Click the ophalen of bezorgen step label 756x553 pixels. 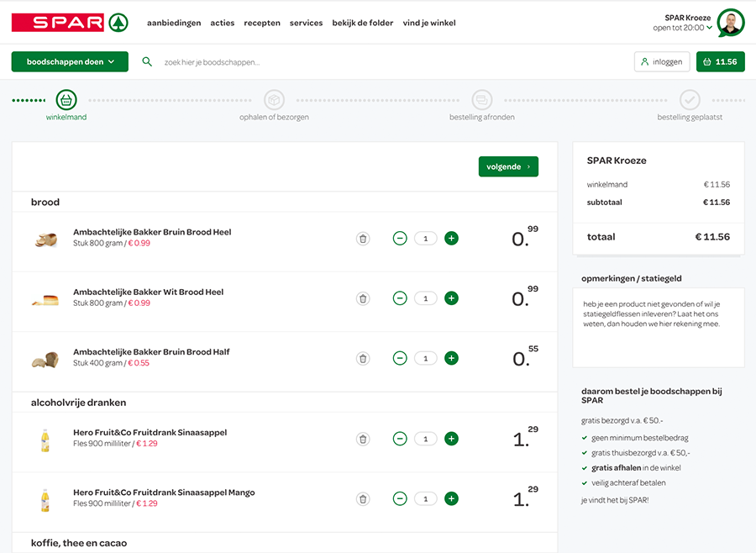coord(274,117)
